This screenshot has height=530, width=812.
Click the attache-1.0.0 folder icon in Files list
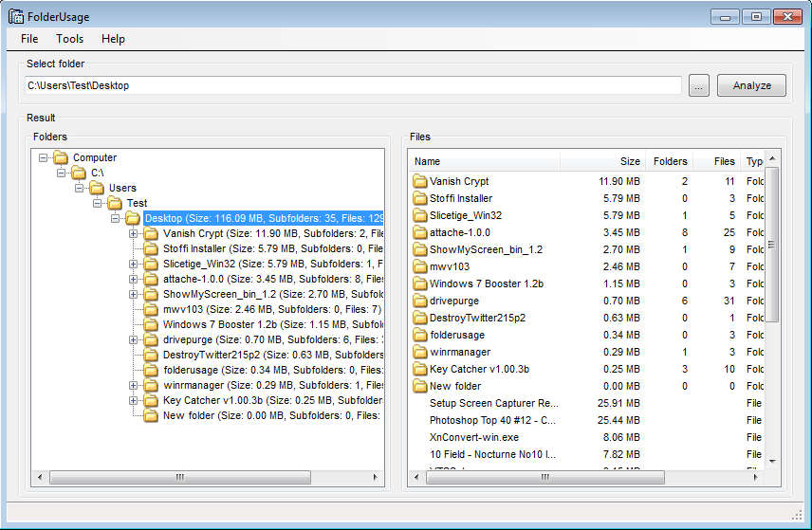point(420,232)
